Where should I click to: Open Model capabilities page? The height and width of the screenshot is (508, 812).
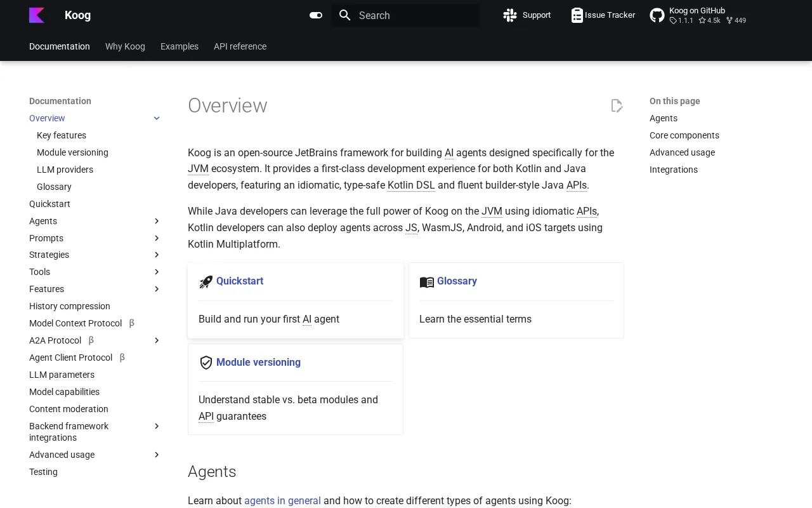click(x=64, y=392)
